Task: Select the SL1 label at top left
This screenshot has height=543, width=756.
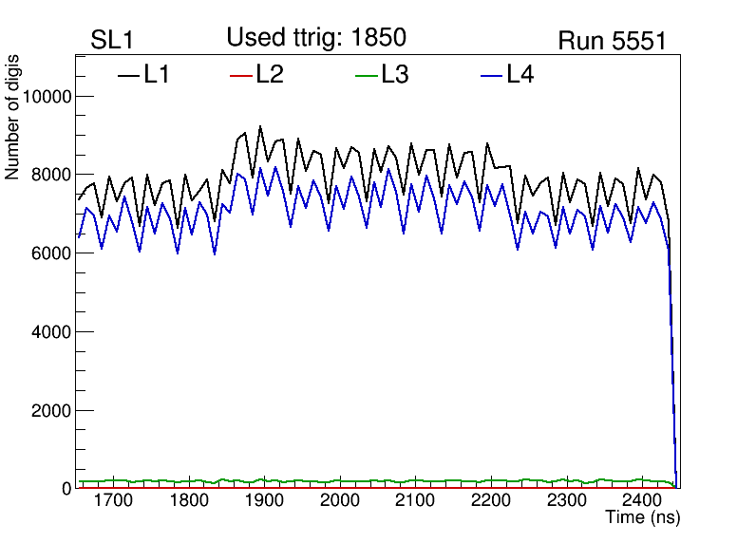Action: (113, 41)
